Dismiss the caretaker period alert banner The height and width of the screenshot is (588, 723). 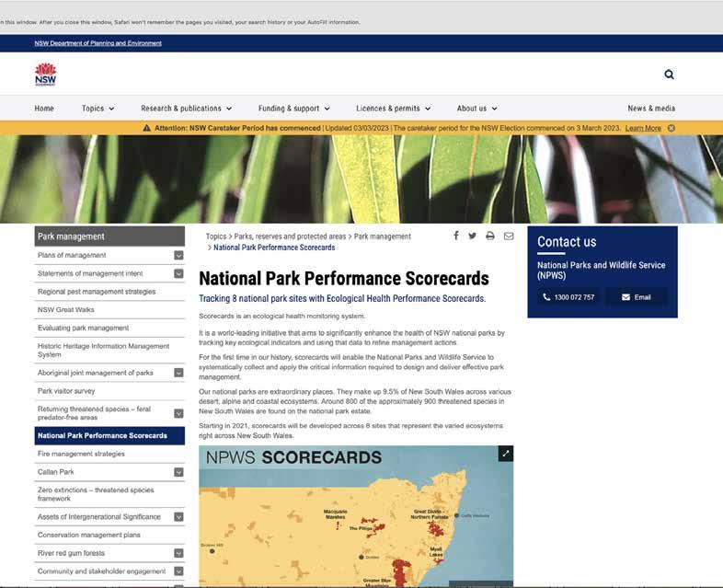pos(671,128)
